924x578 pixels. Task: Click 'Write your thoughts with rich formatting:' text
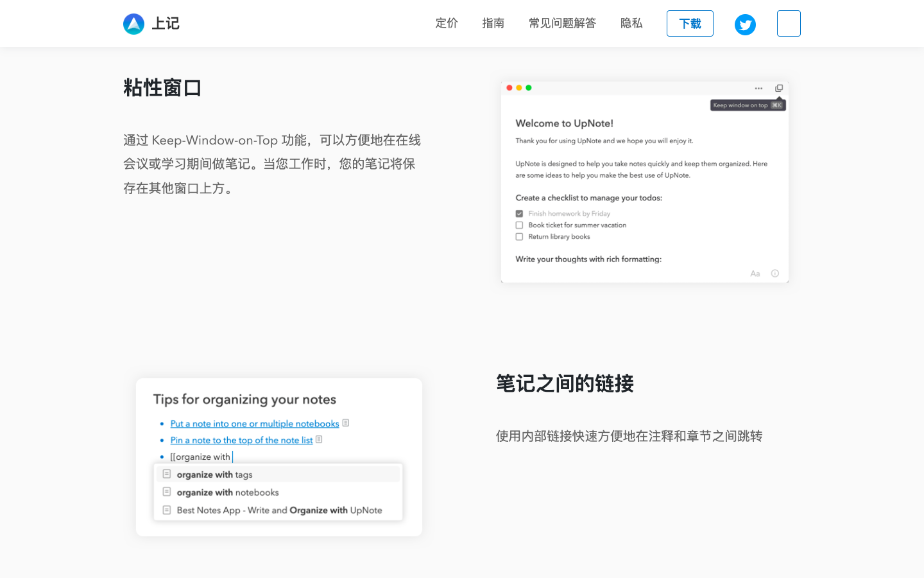click(x=588, y=259)
